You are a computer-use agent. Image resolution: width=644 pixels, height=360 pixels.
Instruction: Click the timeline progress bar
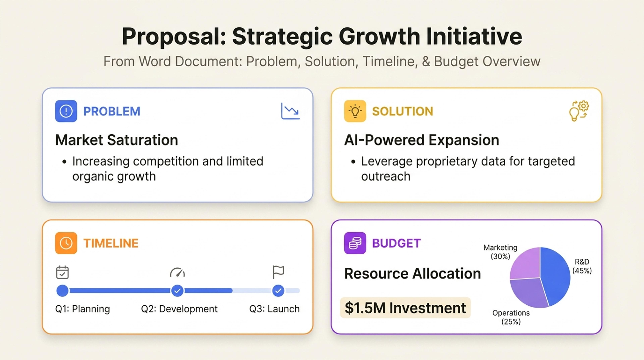pos(178,291)
